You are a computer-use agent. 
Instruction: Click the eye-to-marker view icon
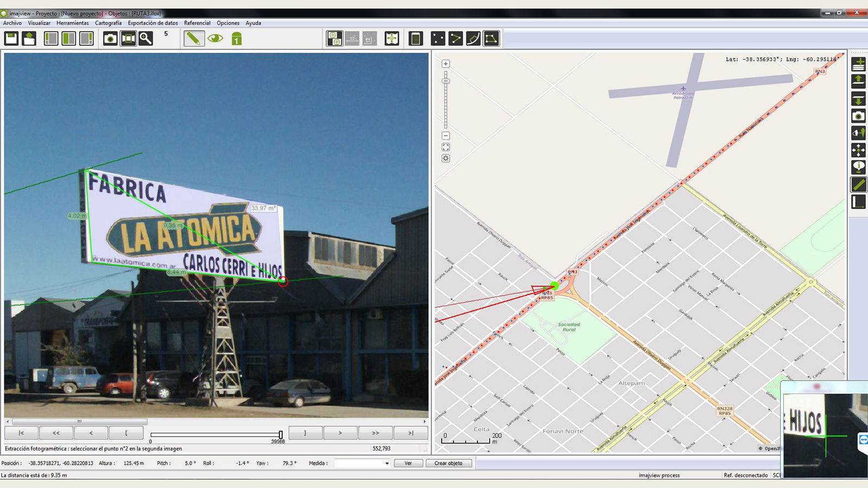858,133
